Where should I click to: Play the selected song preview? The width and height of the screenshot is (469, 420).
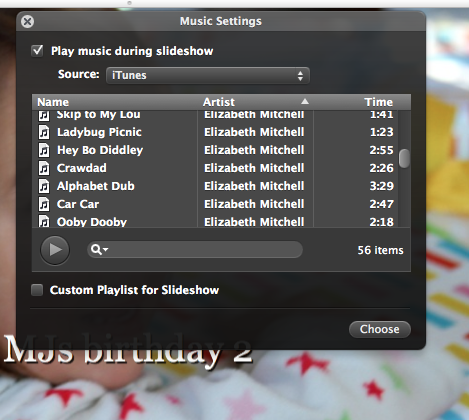[x=55, y=250]
